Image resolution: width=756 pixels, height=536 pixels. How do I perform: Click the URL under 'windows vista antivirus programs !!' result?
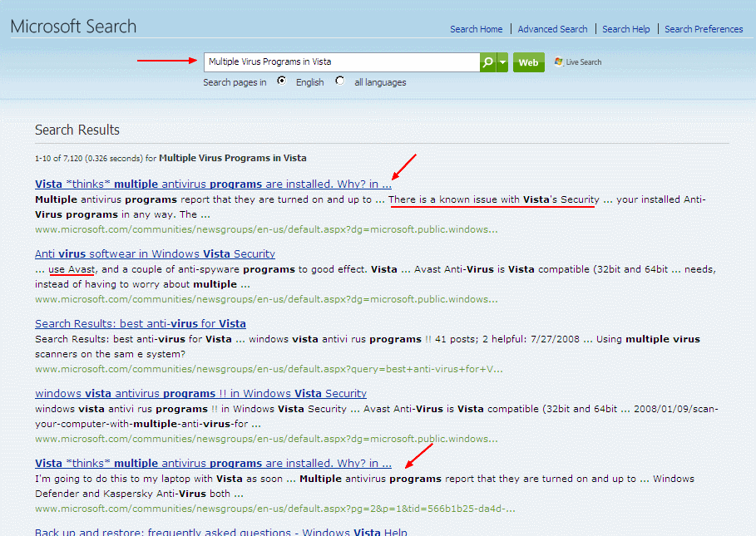[266, 440]
